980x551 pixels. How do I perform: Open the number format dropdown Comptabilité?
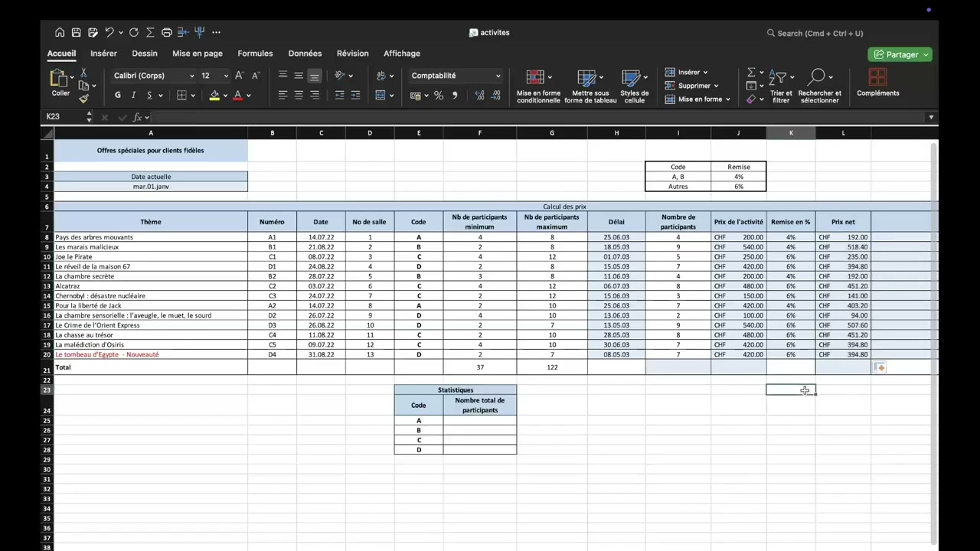[456, 76]
